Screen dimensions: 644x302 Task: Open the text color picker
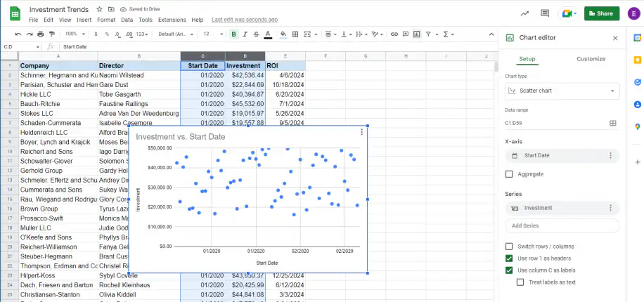point(268,34)
